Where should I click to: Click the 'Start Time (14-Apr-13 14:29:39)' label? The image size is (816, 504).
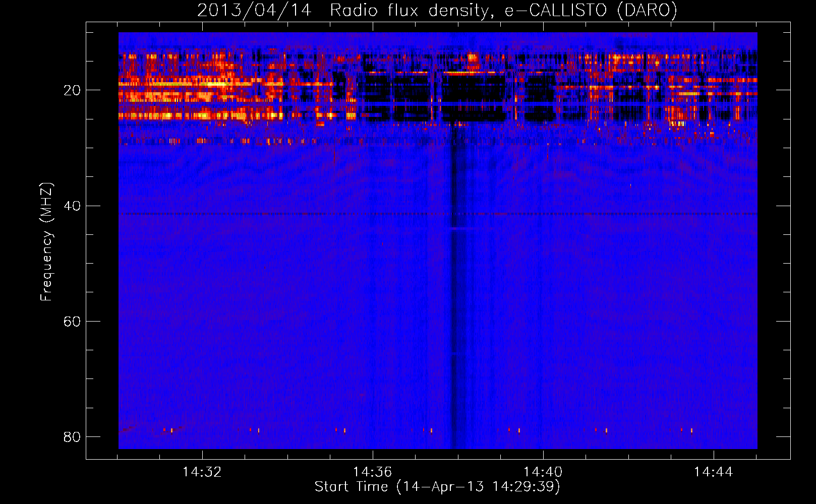point(437,487)
